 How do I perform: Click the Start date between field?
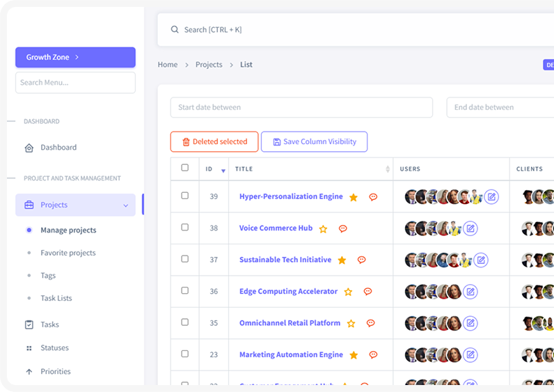point(301,107)
